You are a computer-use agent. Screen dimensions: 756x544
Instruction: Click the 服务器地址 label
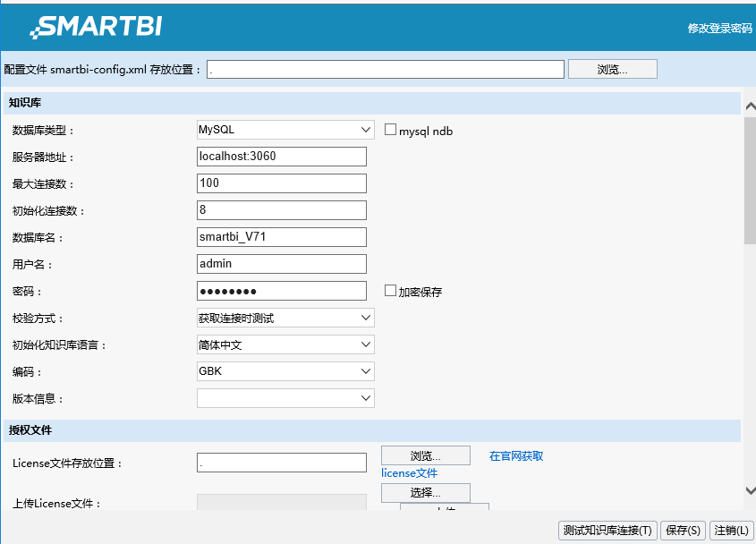(x=43, y=157)
